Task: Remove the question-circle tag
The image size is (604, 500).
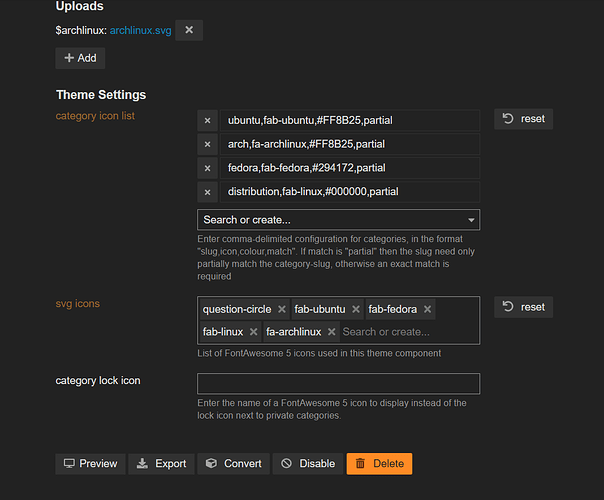Action: tap(282, 309)
